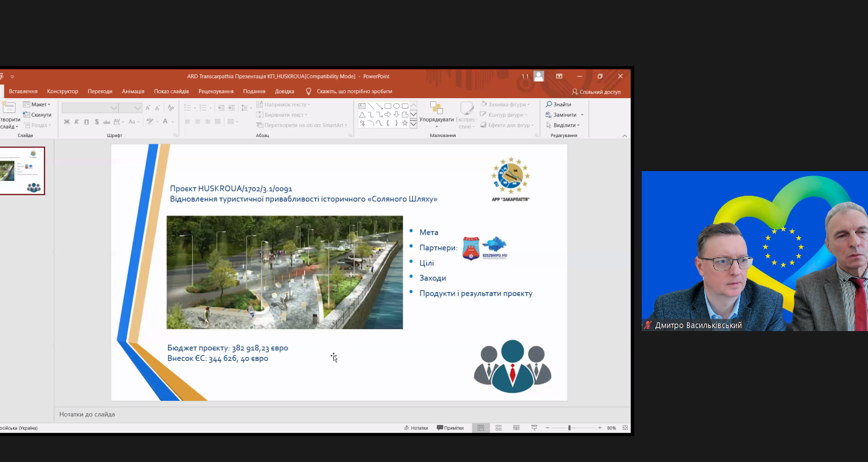This screenshot has height=462, width=868.
Task: Select the rectangle shape in shapes gallery
Action: [x=388, y=106]
